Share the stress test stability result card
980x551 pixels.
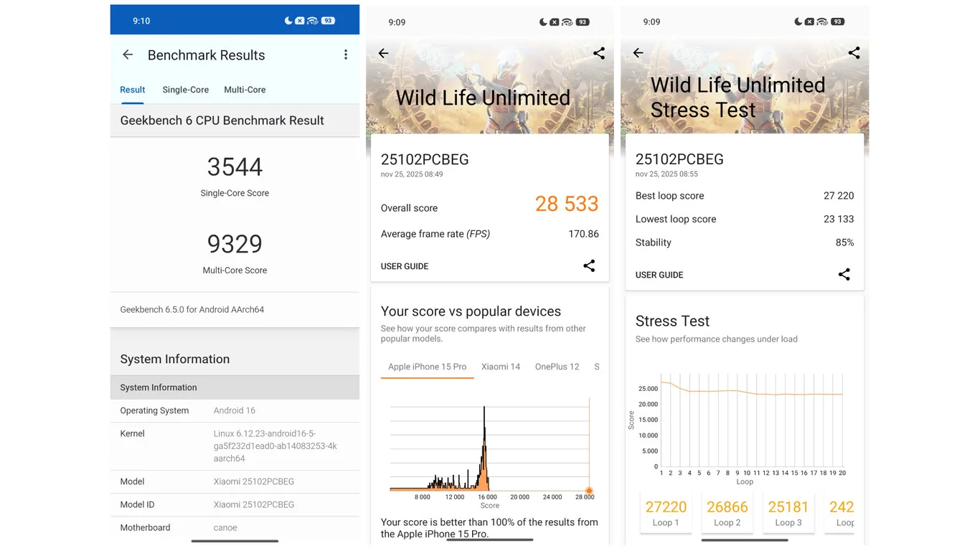pyautogui.click(x=844, y=275)
